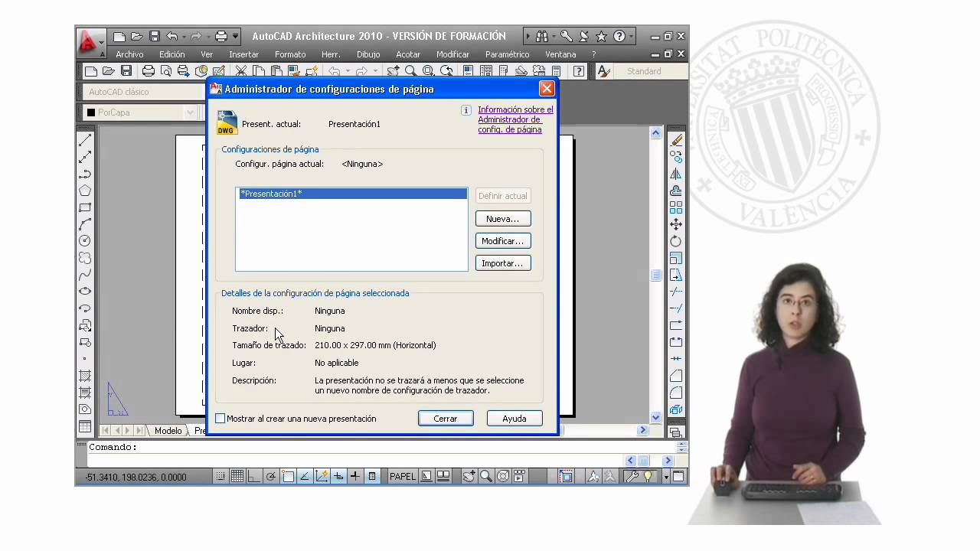
Task: Open 'Información sobre el Administrador' link
Action: pyautogui.click(x=515, y=119)
